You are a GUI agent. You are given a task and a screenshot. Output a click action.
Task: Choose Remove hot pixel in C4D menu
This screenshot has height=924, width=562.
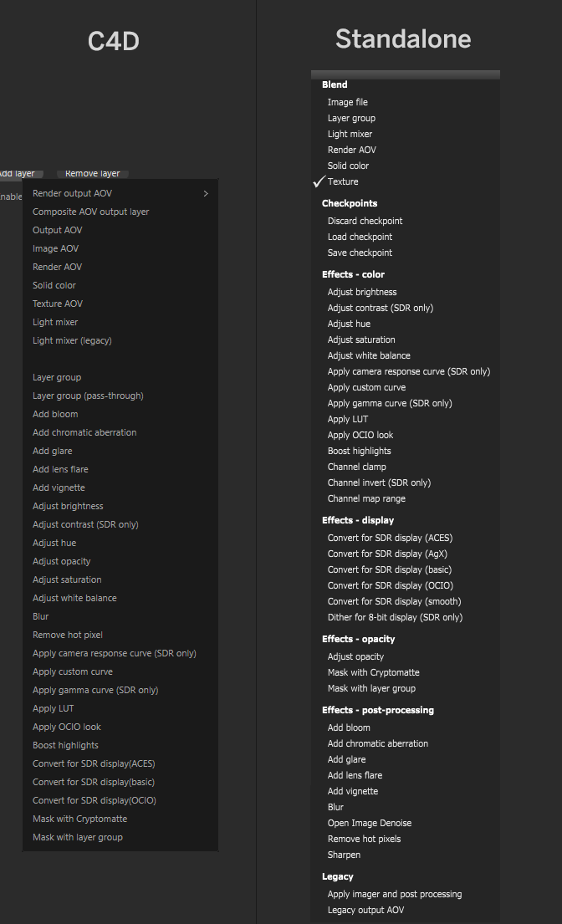tap(68, 635)
